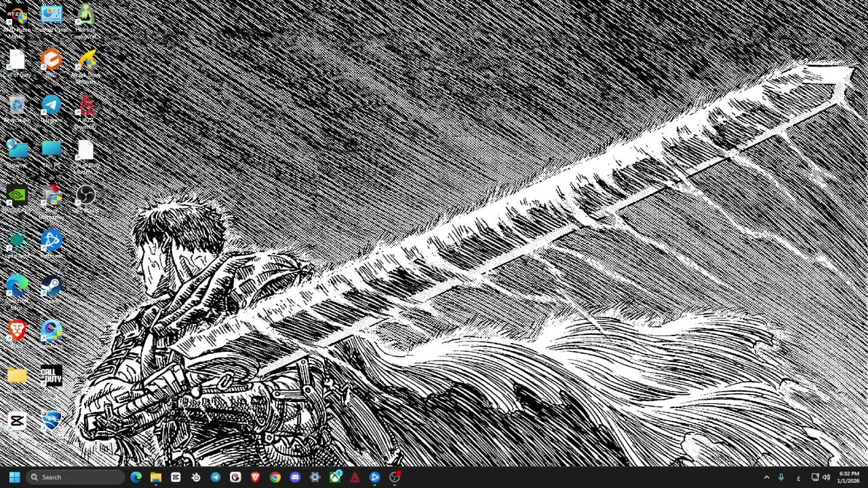Open clock showing 6:32 PM
Viewport: 868px width, 488px height.
click(849, 477)
